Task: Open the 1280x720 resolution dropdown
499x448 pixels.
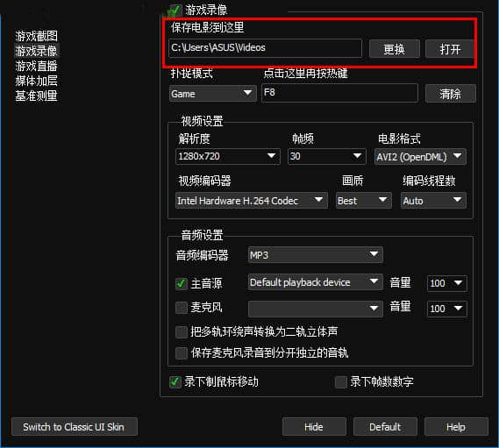Action: click(227, 156)
